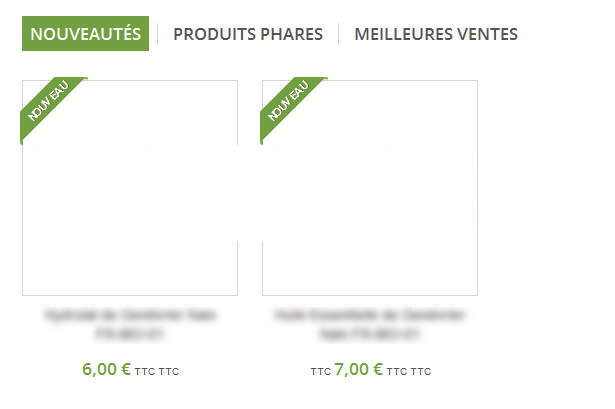This screenshot has width=615, height=409.
Task: Click the NOUVEAU ribbon on the first product
Action: [48, 101]
